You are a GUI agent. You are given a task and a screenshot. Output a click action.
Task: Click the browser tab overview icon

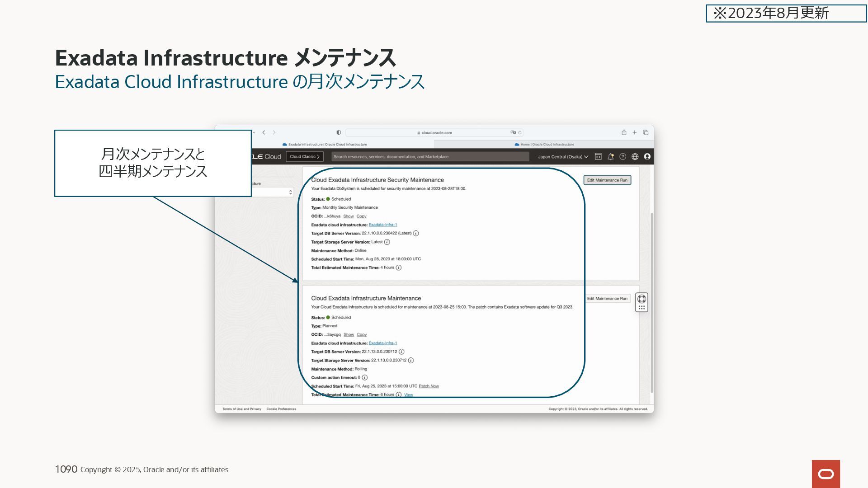(x=646, y=132)
